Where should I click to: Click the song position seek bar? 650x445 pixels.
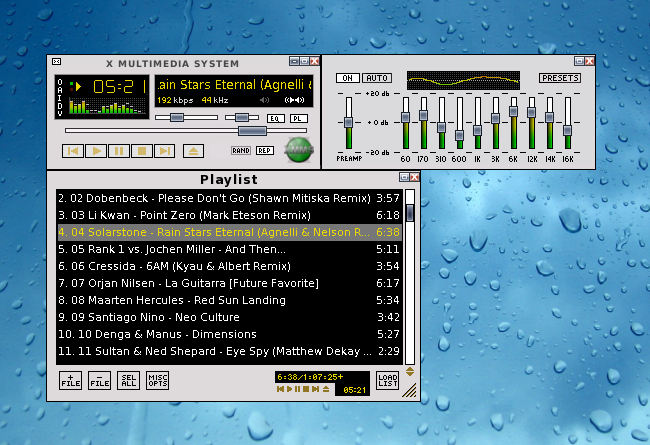(x=186, y=131)
